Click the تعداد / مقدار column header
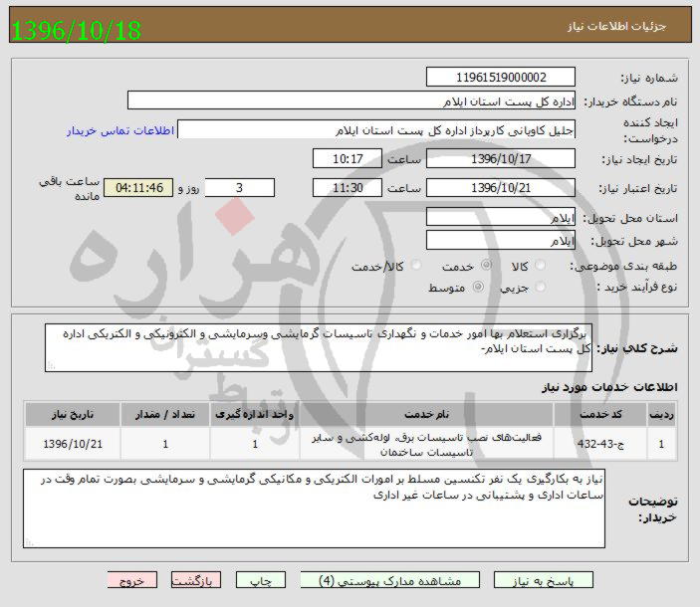The width and height of the screenshot is (700, 607). tap(165, 414)
